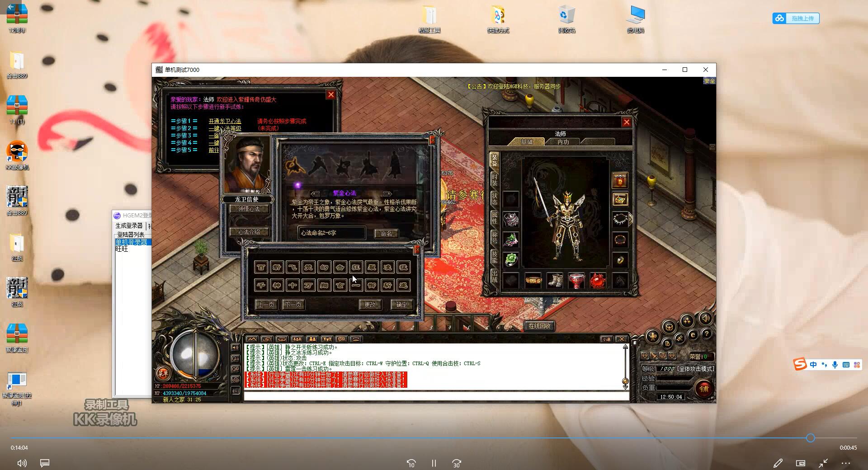
Task: Open the 快捷方式 desktop icon
Action: pos(498,19)
